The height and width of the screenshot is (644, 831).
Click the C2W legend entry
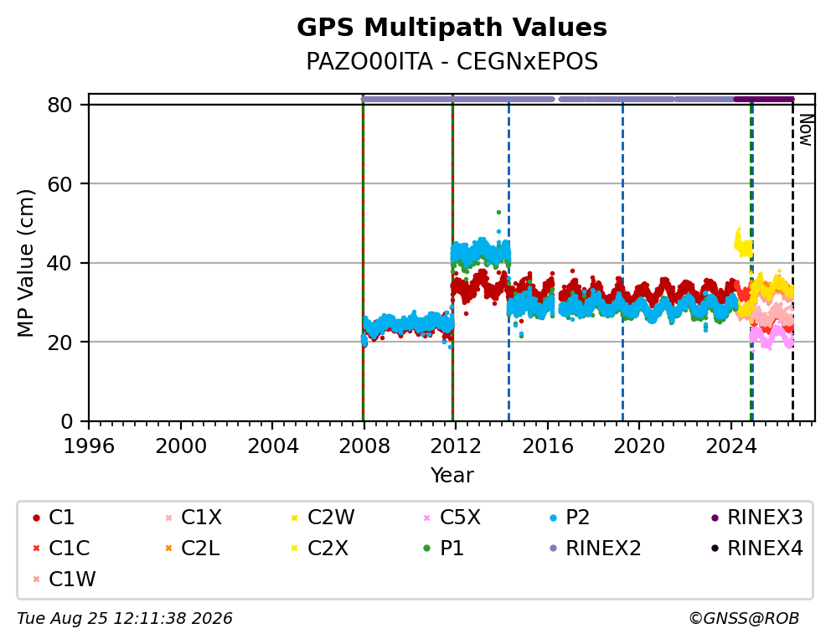click(323, 518)
